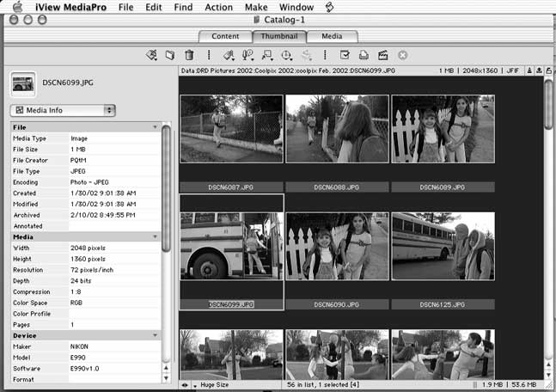Open the label pencil tool in toolbar
Screen dimensions: 556x392
pyautogui.click(x=151, y=55)
